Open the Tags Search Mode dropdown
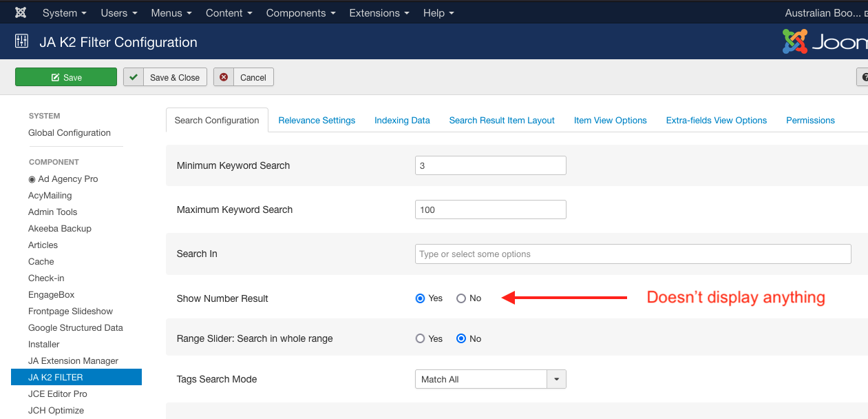The image size is (868, 419). coord(490,379)
